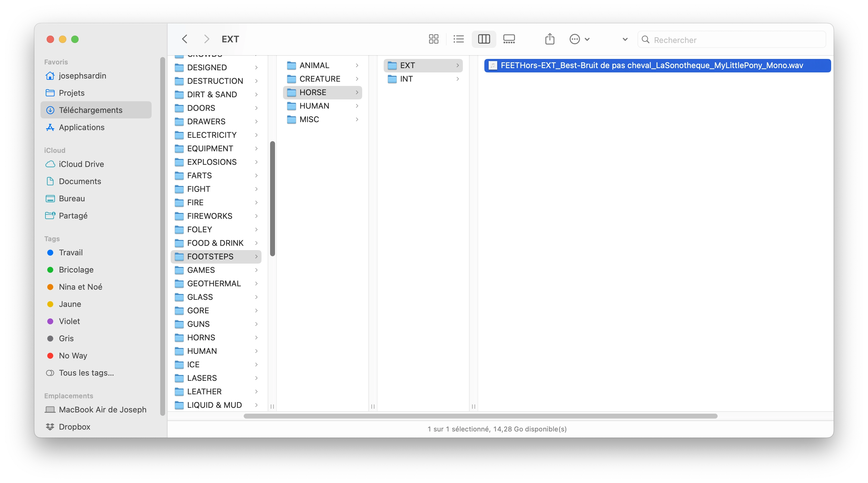Select the GAMES folder
Viewport: 868px width, 483px height.
coord(216,270)
